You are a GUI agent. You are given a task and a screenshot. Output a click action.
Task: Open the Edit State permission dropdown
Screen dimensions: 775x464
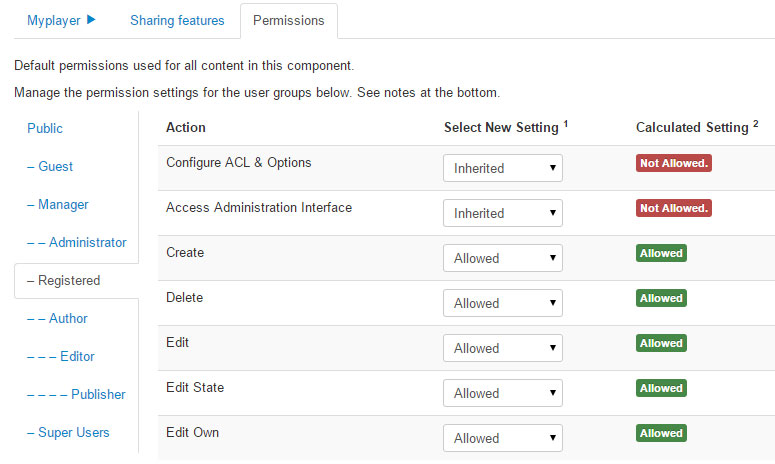pos(503,393)
